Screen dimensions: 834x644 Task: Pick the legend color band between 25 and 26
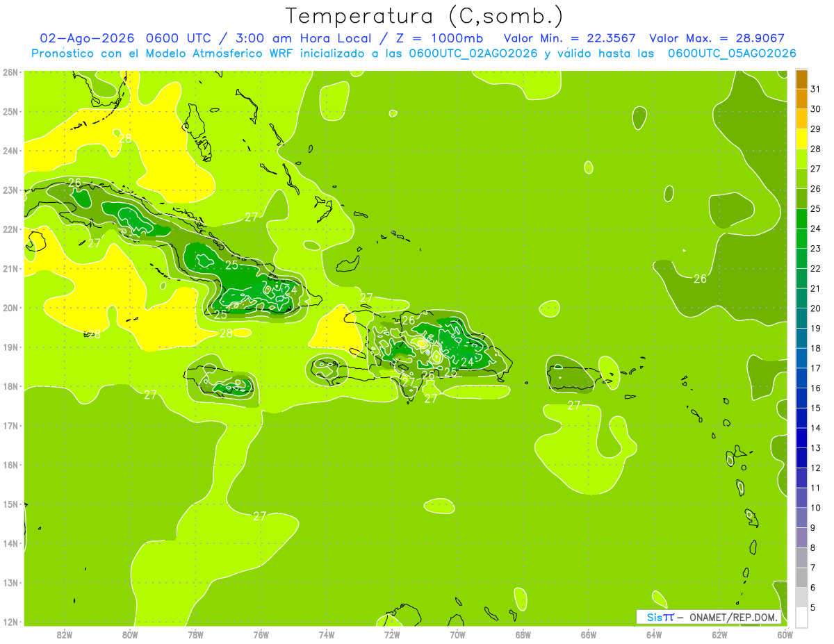click(801, 199)
